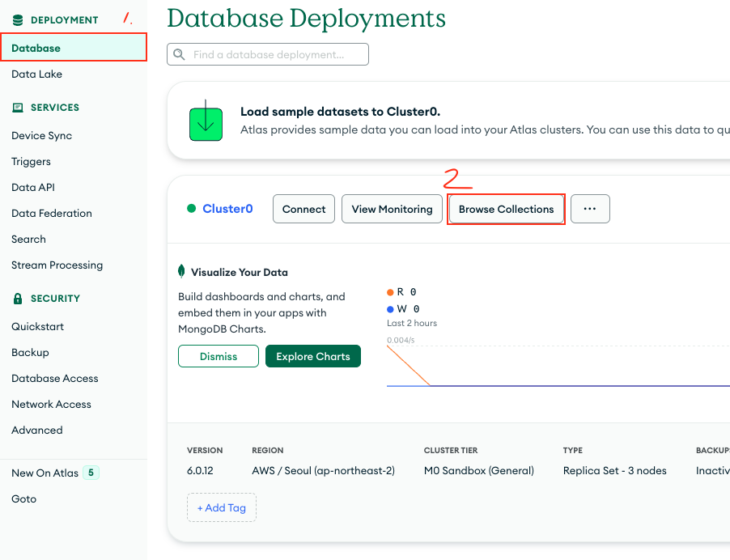Click the Load sample datasets to Cluster0 heading
Screen dimensions: 730x560
click(x=341, y=112)
